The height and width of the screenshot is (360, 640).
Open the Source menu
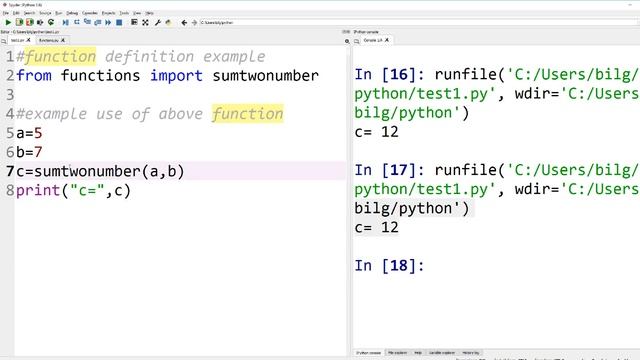point(45,13)
